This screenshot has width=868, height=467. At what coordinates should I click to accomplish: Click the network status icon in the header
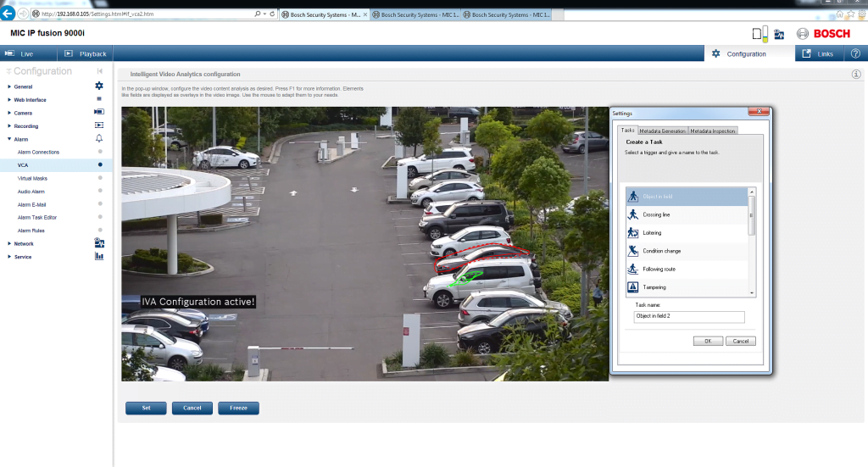779,34
